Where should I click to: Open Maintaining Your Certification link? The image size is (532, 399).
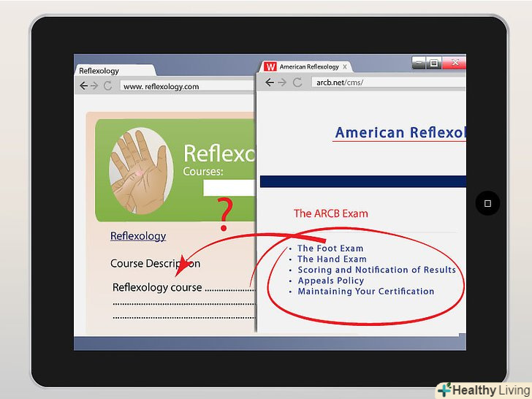click(x=366, y=292)
